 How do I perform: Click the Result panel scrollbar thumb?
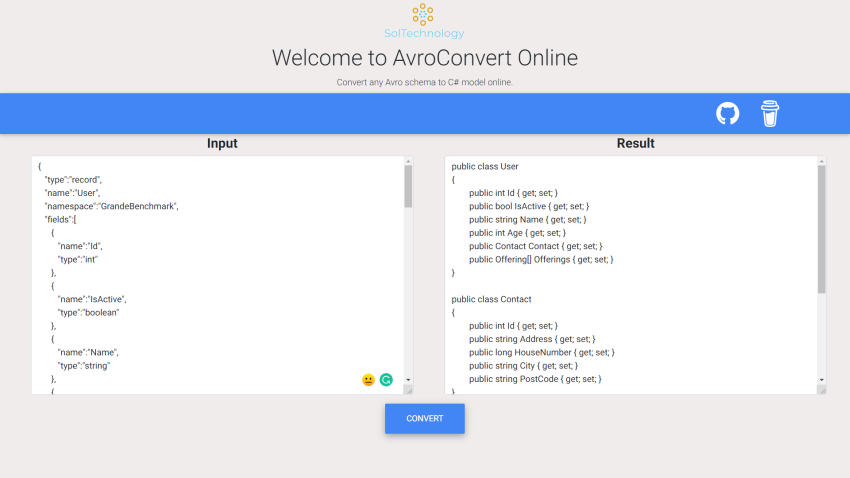click(821, 230)
